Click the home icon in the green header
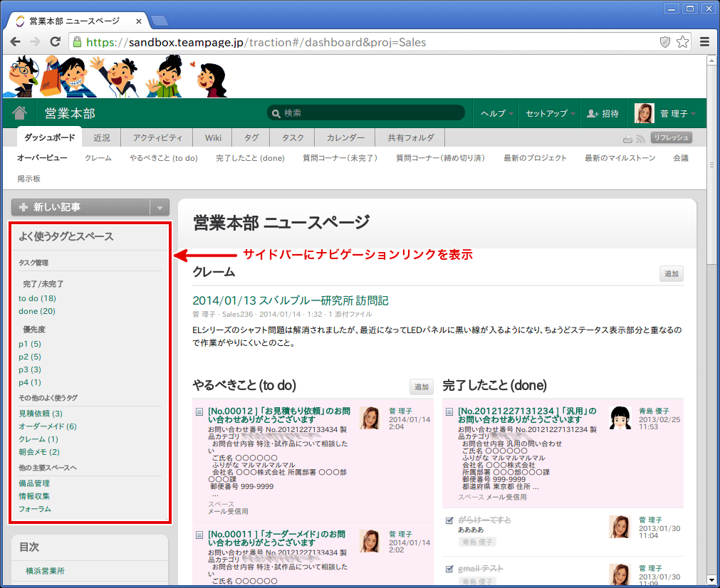This screenshot has height=588, width=720. (19, 113)
